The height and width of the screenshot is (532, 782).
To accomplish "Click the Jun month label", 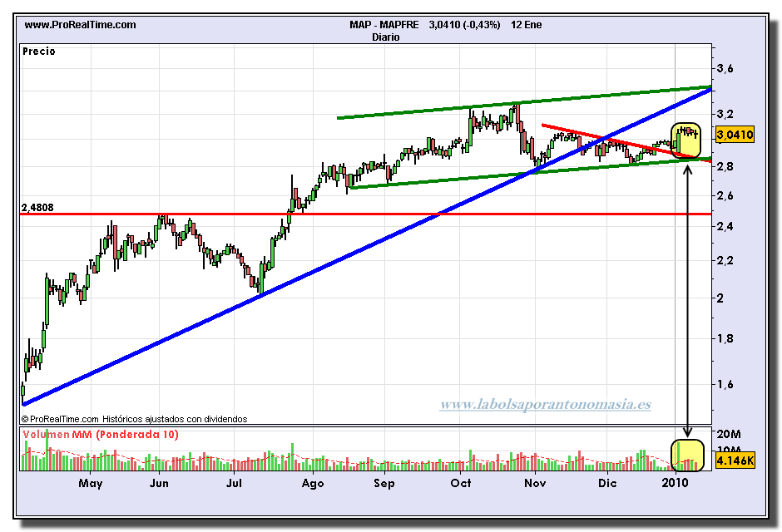I will coord(159,483).
